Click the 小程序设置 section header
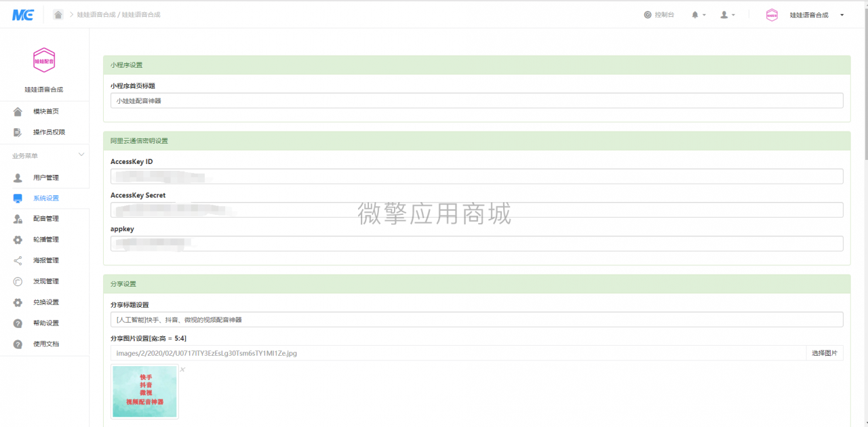Image resolution: width=868 pixels, height=427 pixels. coord(477,65)
